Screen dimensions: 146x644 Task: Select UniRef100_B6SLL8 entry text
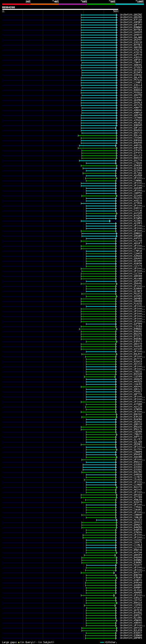click(131, 87)
